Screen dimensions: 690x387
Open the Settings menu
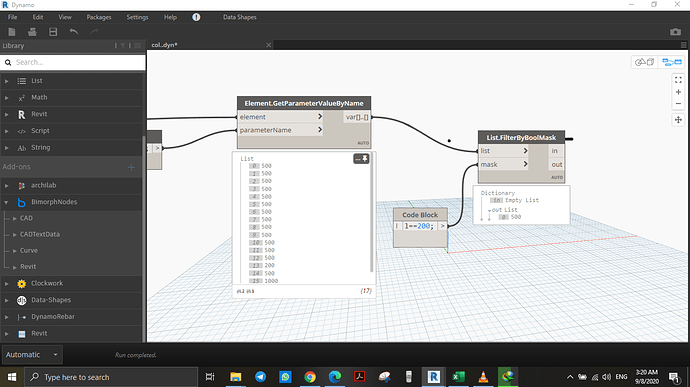point(137,17)
